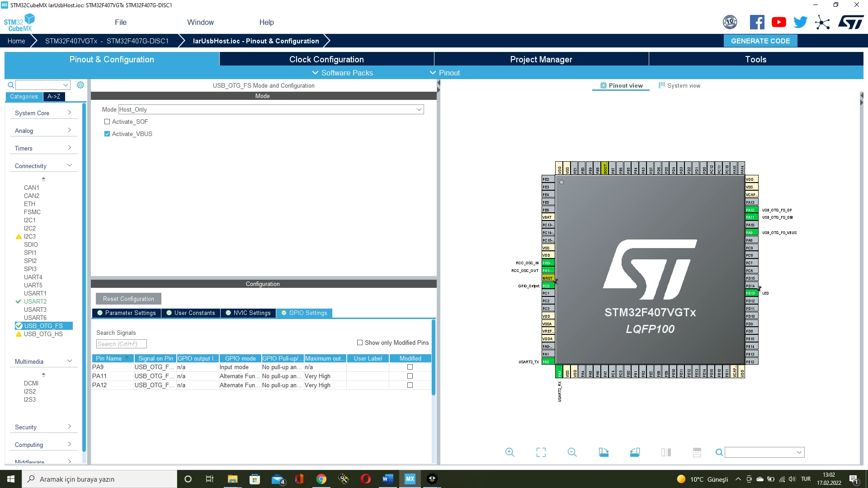Image resolution: width=868 pixels, height=488 pixels.
Task: Expand the System Core category
Action: point(43,113)
